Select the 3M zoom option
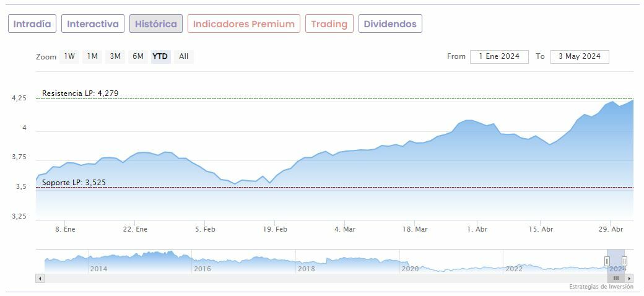The height and width of the screenshot is (296, 644). 115,56
